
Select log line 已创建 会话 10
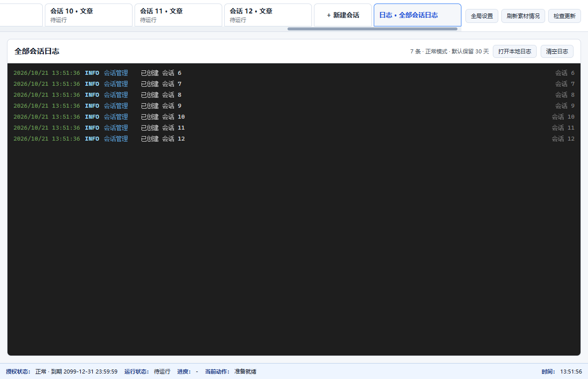pyautogui.click(x=294, y=117)
